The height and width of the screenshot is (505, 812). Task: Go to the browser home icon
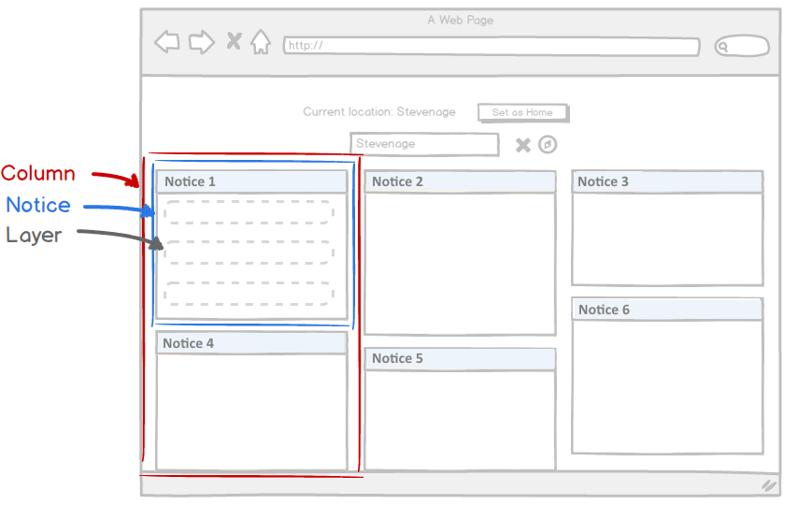pyautogui.click(x=261, y=42)
